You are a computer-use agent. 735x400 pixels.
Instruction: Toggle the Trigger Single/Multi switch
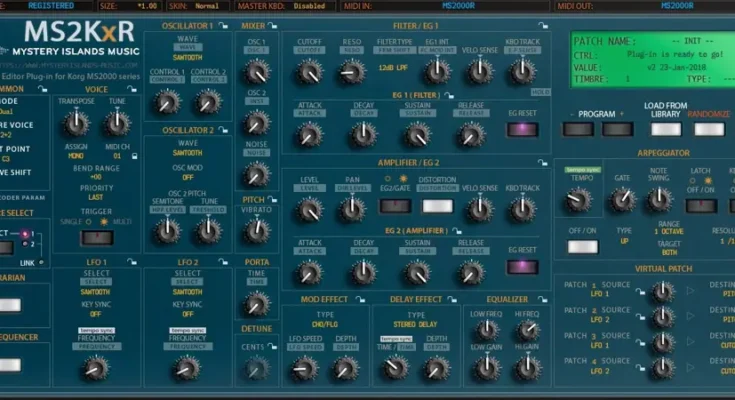click(97, 237)
